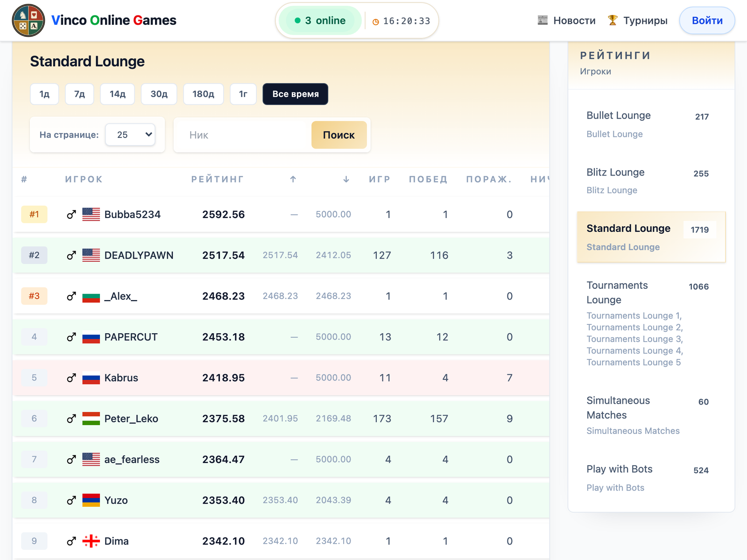Open player Peter_Leko's profile name
Image resolution: width=747 pixels, height=560 pixels.
click(131, 419)
